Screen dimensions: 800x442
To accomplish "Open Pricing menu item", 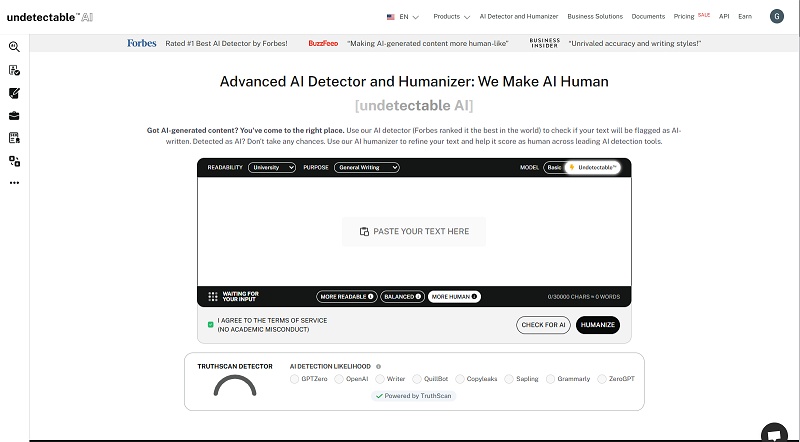I will pos(684,16).
